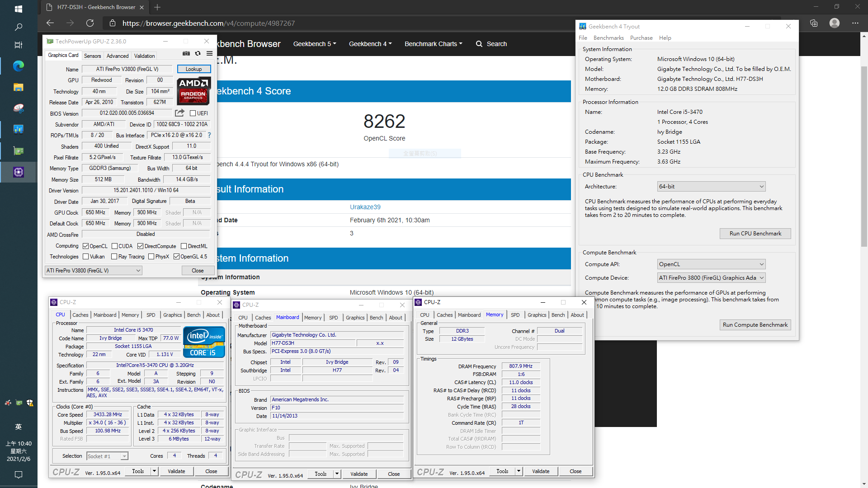The image size is (868, 488).
Task: Open the Windows Start menu
Action: click(x=19, y=9)
